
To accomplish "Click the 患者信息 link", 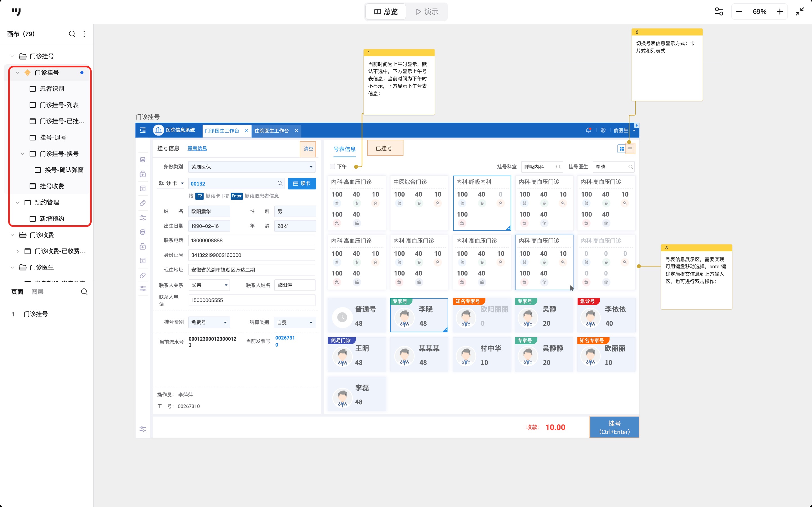I will [x=197, y=148].
